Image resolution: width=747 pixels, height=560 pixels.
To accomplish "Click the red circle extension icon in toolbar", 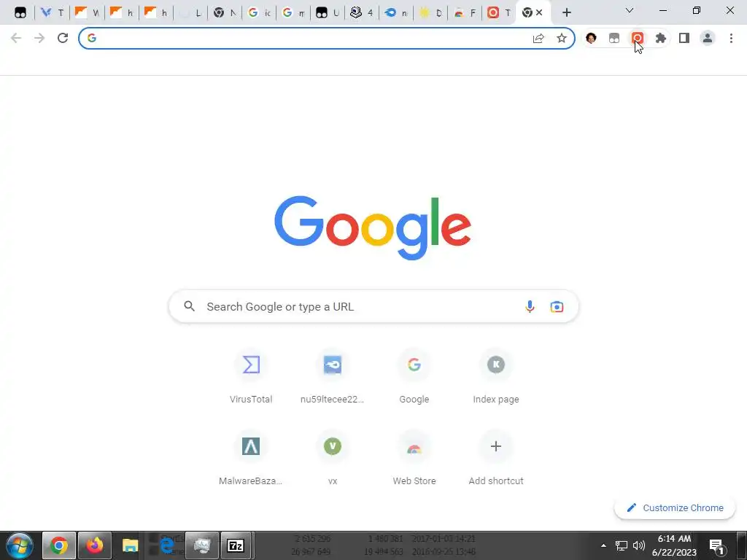I will click(638, 38).
